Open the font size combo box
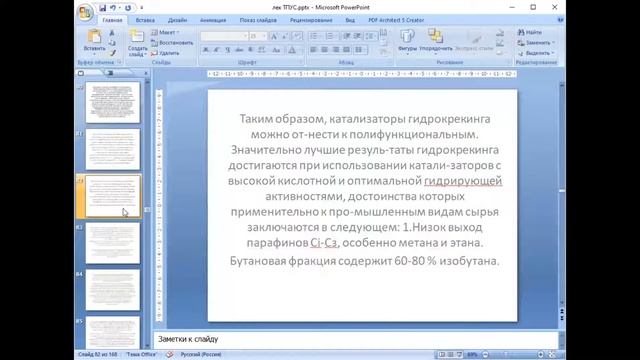Screen dimensions: 640x360 (258, 36)
